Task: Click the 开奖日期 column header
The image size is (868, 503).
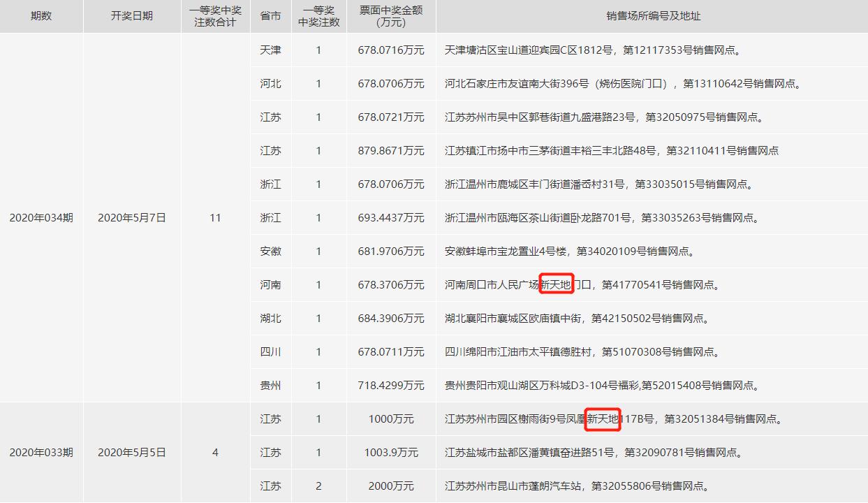Action: (131, 15)
